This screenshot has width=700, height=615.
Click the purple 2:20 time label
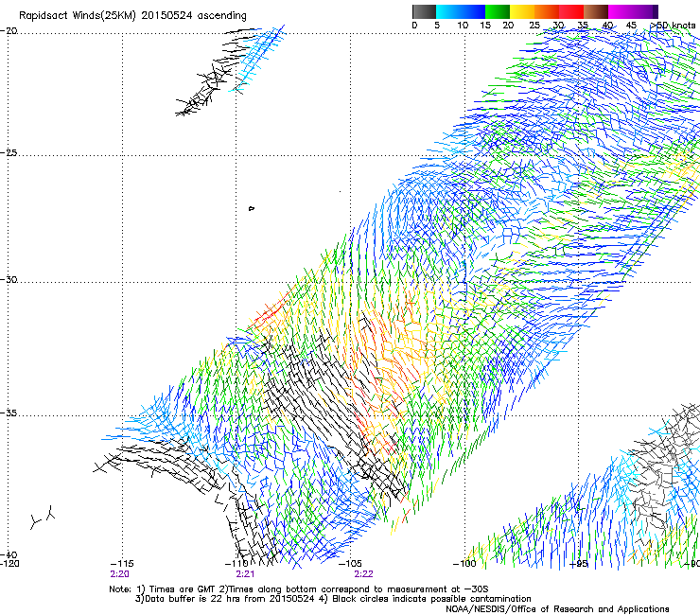click(x=119, y=574)
